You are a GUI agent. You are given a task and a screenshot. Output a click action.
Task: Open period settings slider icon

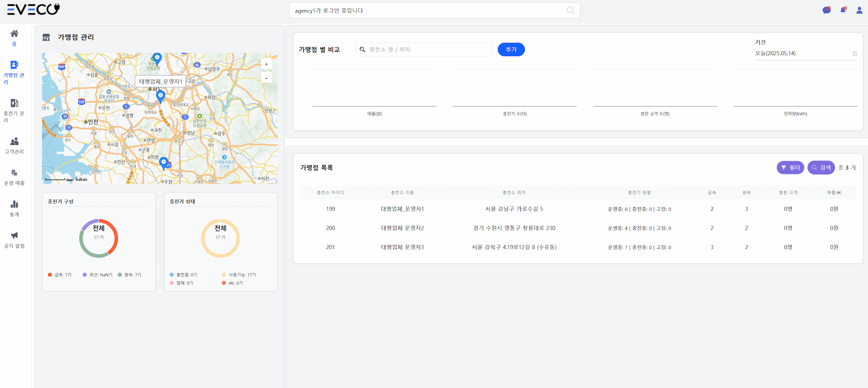tap(854, 53)
